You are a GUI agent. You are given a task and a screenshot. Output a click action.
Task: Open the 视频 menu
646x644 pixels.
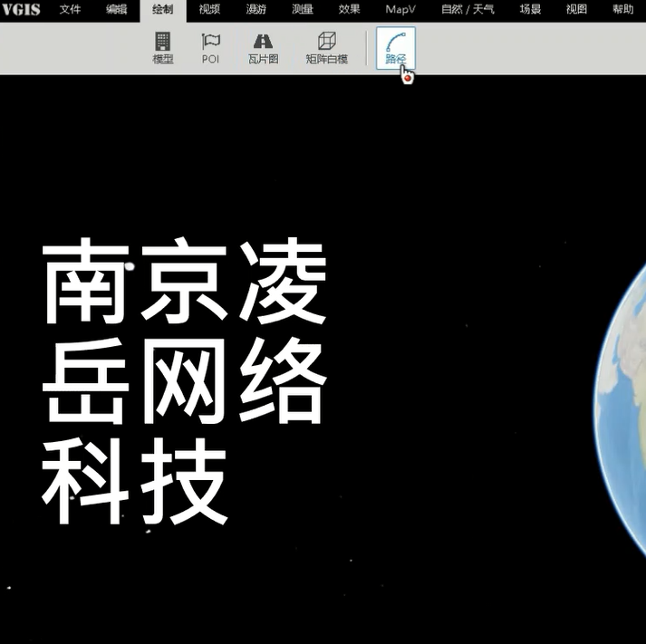209,9
